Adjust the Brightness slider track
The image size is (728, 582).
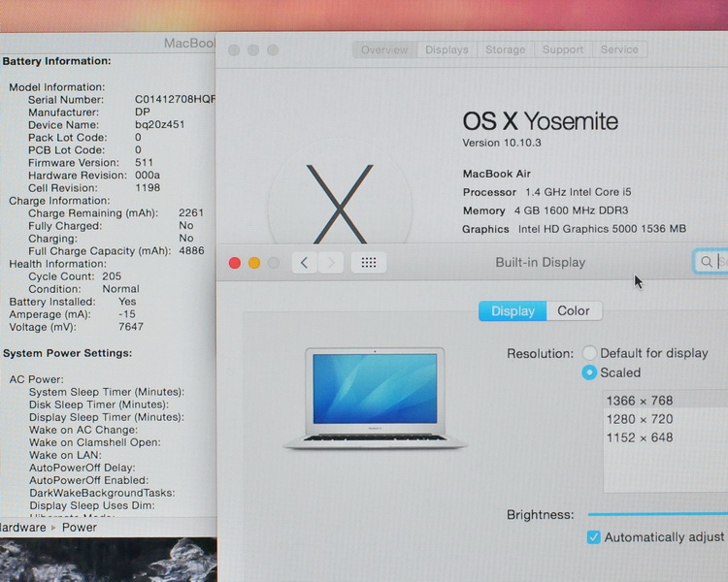pyautogui.click(x=657, y=514)
